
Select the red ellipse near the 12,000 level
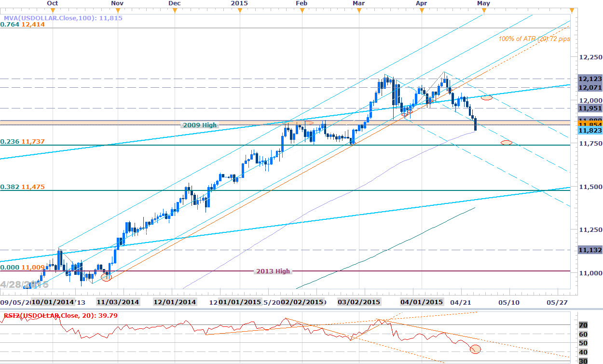pos(487,98)
